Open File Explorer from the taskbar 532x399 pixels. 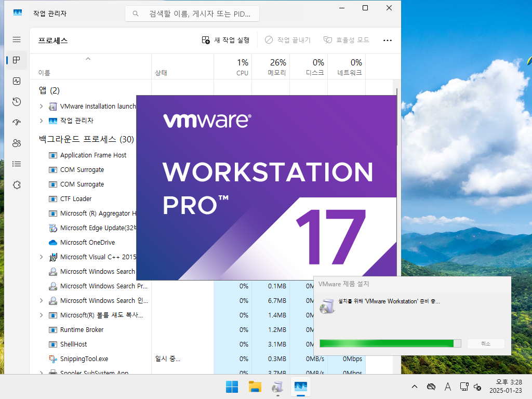pyautogui.click(x=255, y=387)
